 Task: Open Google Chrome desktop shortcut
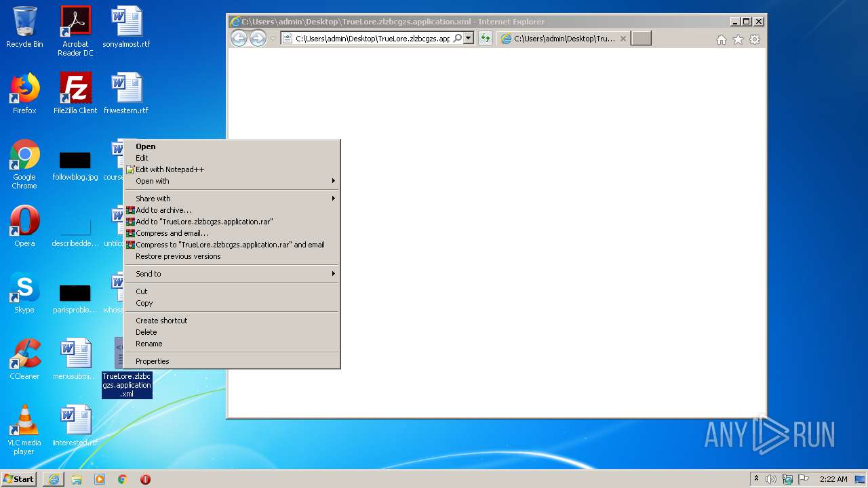pos(24,164)
